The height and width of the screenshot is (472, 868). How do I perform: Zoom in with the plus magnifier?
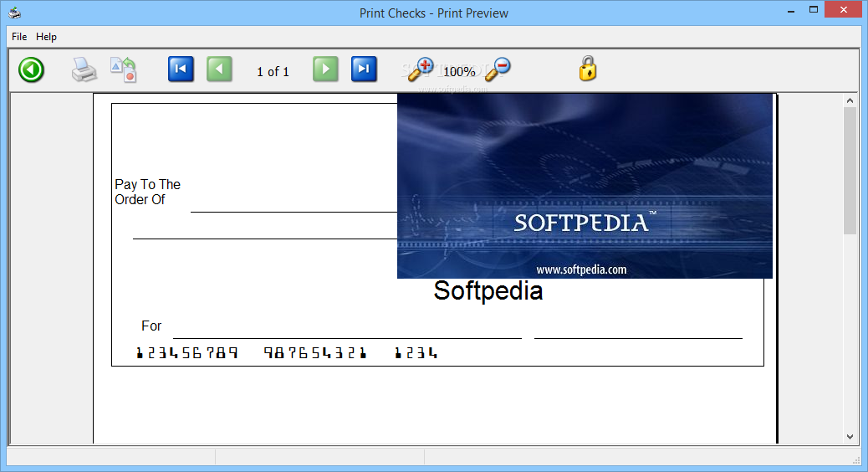(421, 69)
